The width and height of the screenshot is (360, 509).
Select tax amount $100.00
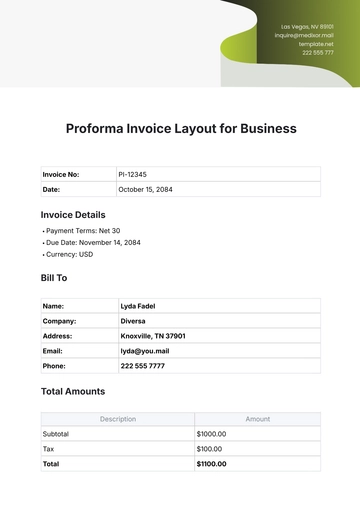point(209,449)
